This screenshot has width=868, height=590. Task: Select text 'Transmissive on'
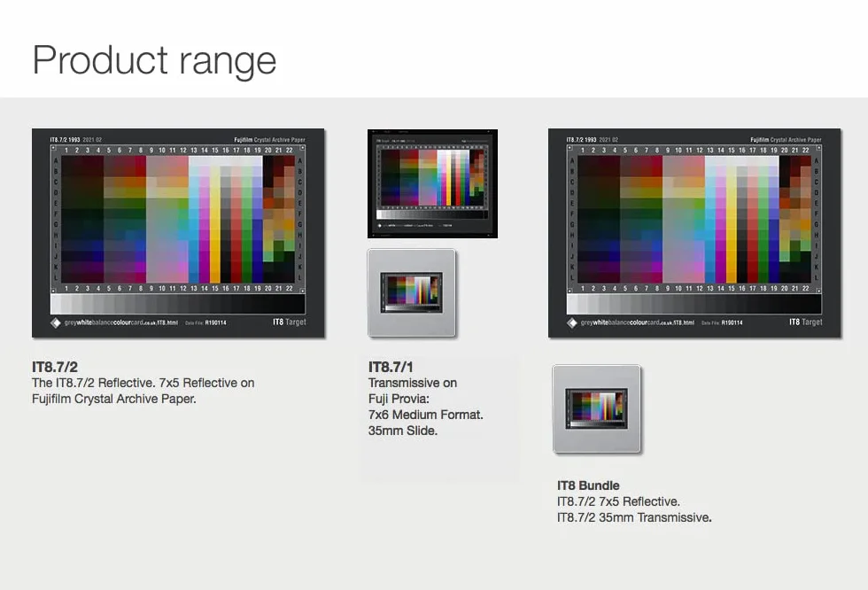[x=413, y=383]
